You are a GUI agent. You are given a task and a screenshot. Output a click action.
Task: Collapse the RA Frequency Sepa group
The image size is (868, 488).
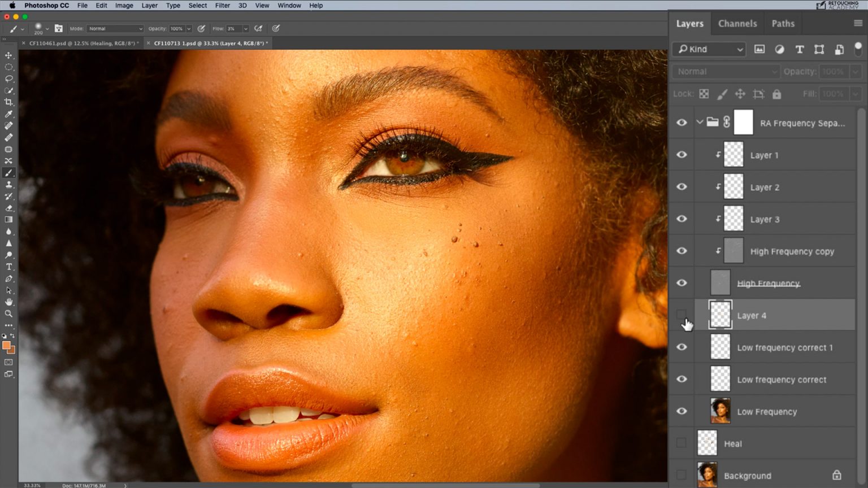tap(700, 122)
